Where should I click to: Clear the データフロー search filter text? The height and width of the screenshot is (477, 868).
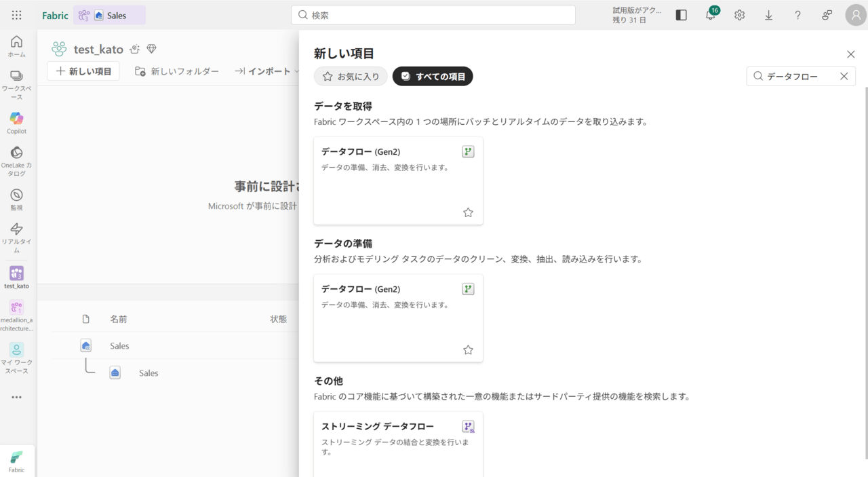click(x=844, y=77)
